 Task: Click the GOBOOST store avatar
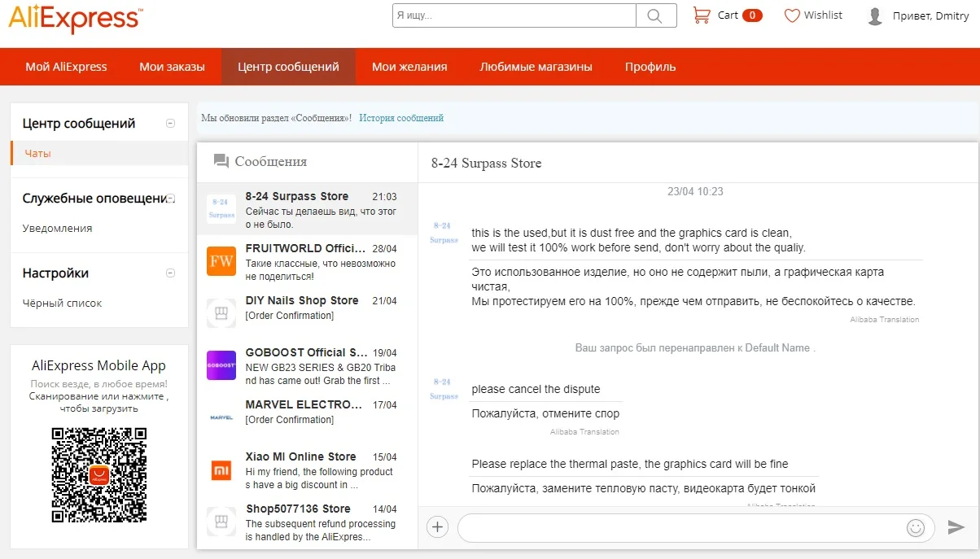tap(221, 365)
